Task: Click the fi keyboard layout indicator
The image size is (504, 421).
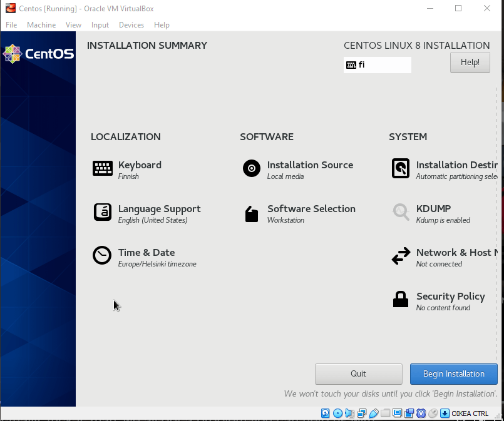Action: click(377, 65)
